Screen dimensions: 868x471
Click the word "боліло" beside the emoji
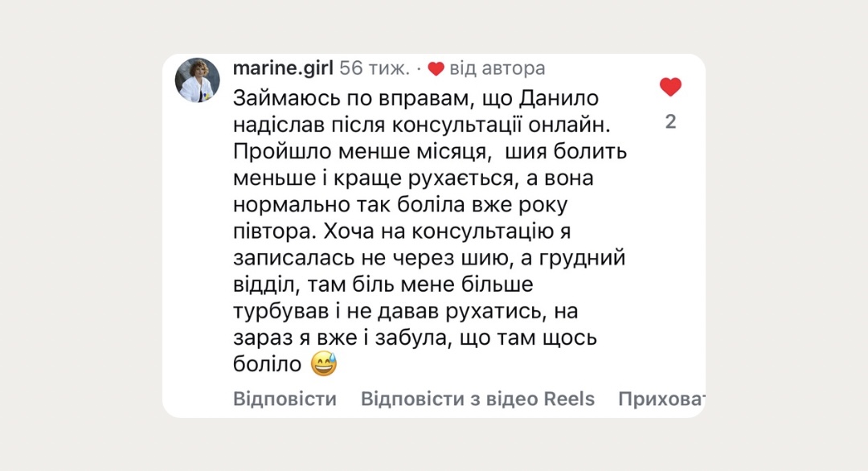[266, 364]
